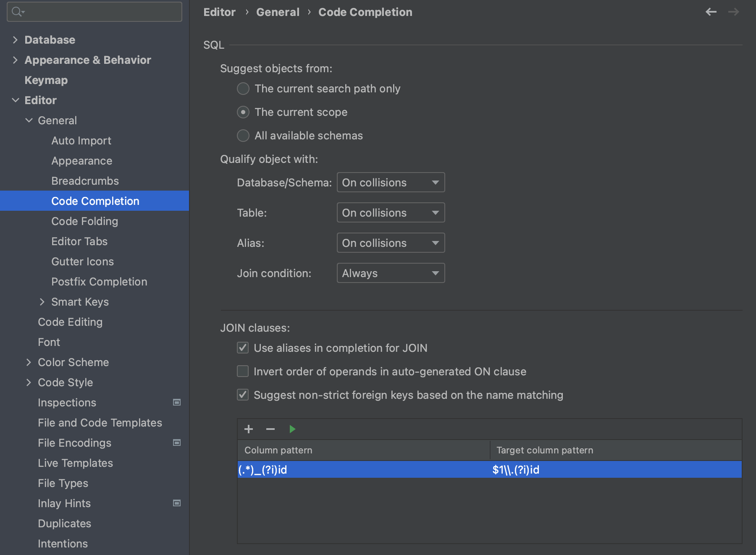Image resolution: width=756 pixels, height=555 pixels.
Task: Open the Inspections settings indicator icon
Action: coord(177,402)
